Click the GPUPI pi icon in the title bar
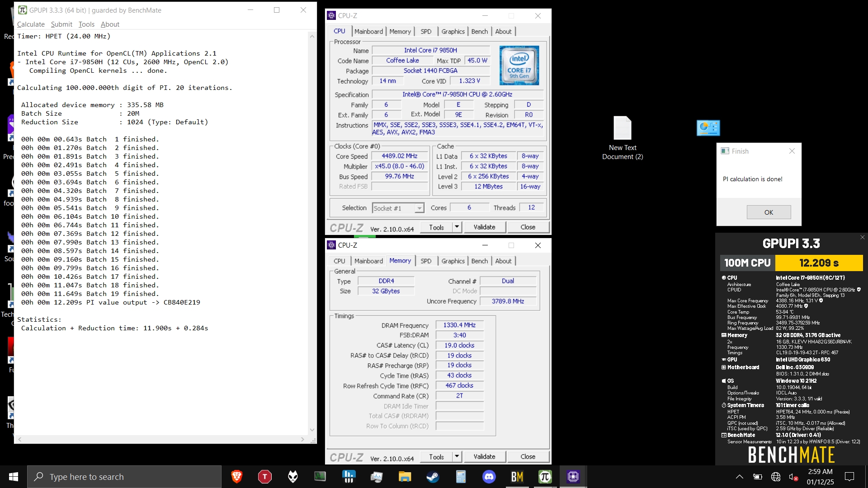The width and height of the screenshot is (868, 488). point(22,10)
